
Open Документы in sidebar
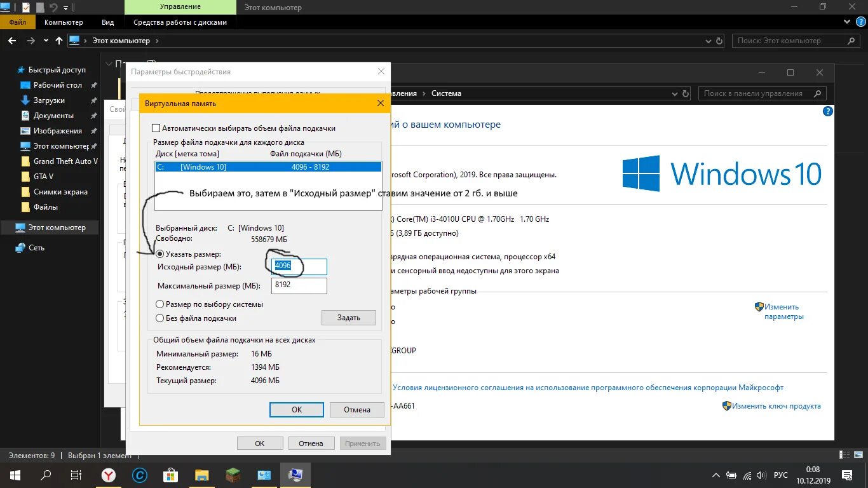[53, 116]
